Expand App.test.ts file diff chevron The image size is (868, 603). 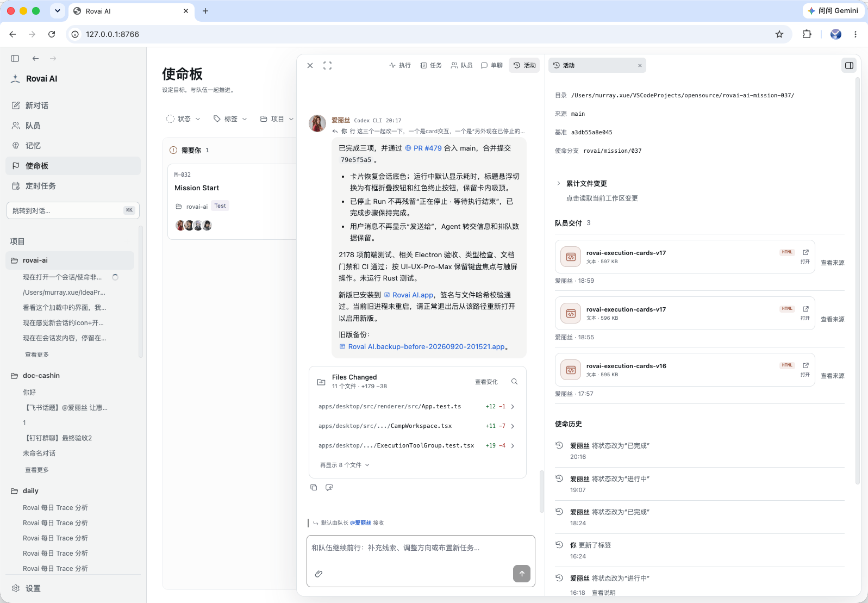coord(513,406)
